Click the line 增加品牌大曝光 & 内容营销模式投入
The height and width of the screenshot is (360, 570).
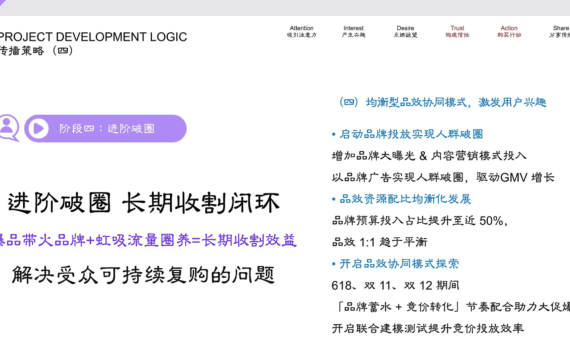pos(429,156)
